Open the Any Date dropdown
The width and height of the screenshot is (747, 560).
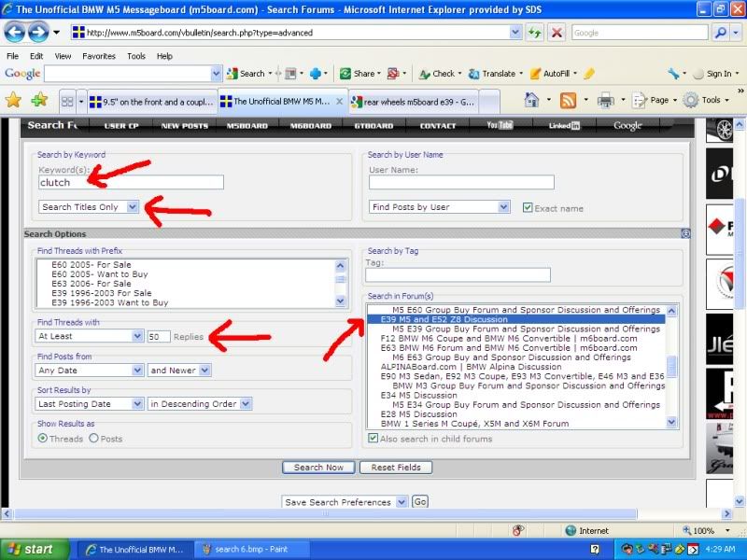(x=89, y=370)
